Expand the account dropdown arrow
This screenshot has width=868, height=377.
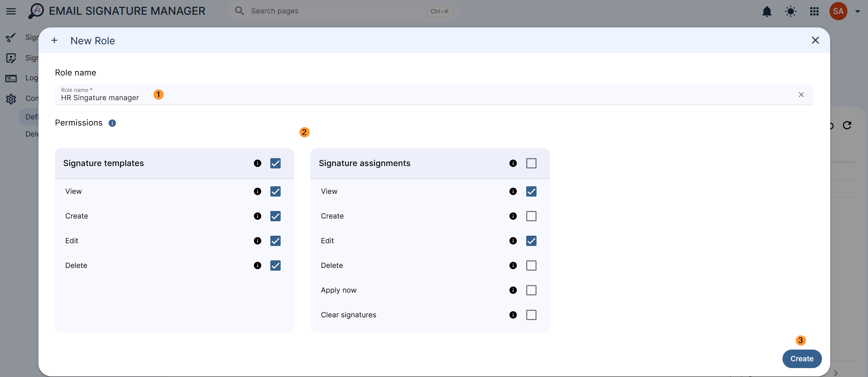click(x=857, y=11)
